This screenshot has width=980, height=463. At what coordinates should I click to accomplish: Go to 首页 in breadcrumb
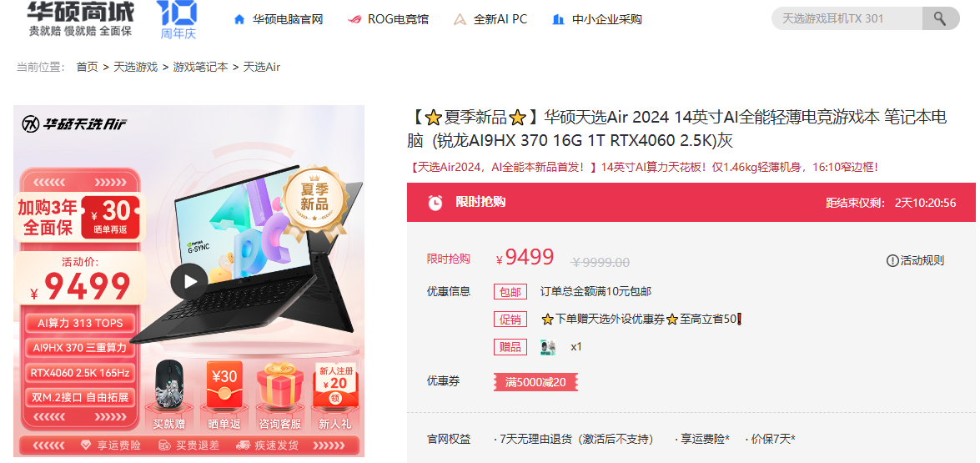(87, 67)
